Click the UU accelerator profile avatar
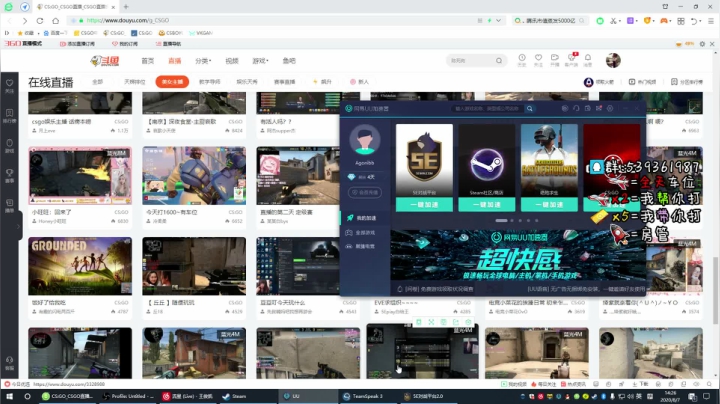Viewport: 720px width, 404px height. point(365,140)
